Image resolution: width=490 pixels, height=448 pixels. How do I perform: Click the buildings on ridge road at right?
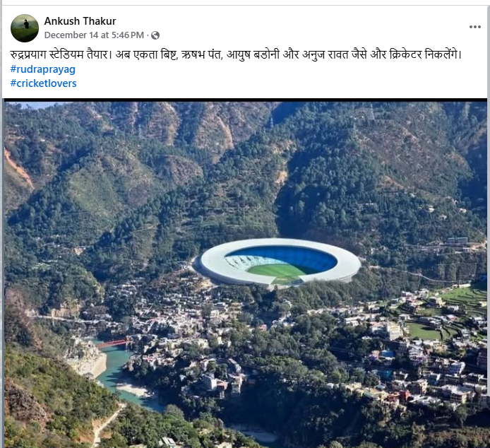[457, 240]
